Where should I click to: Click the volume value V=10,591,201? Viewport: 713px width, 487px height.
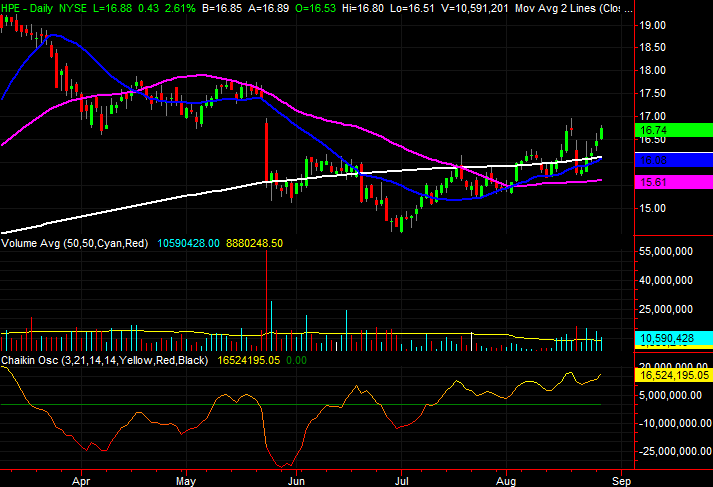click(x=475, y=8)
